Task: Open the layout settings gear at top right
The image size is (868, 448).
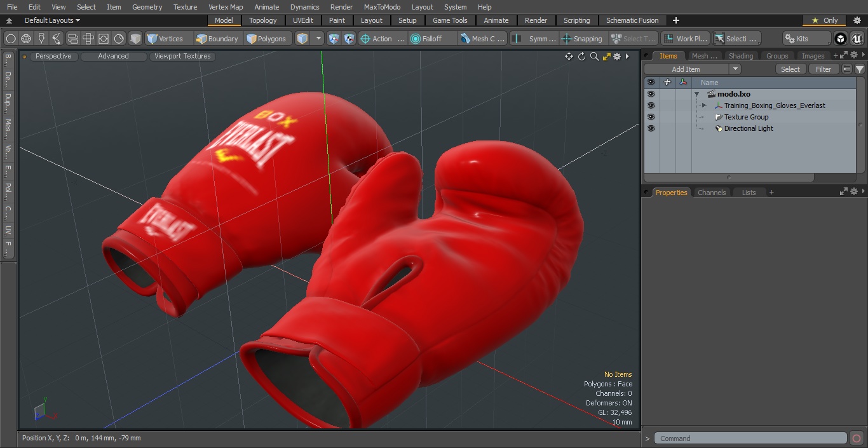Action: click(857, 20)
